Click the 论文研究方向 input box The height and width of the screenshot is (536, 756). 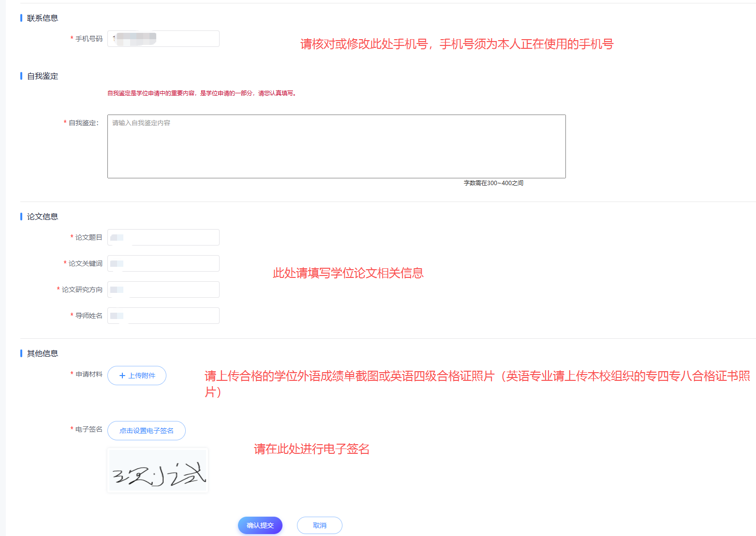click(x=163, y=290)
